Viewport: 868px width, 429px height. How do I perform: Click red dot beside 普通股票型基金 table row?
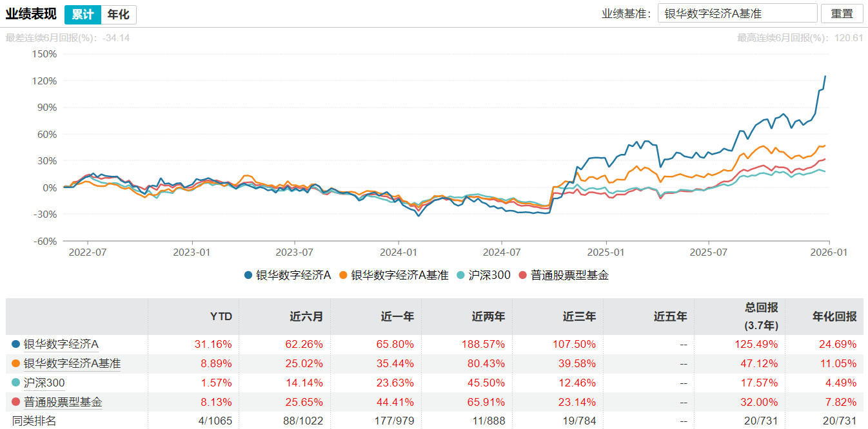16,403
